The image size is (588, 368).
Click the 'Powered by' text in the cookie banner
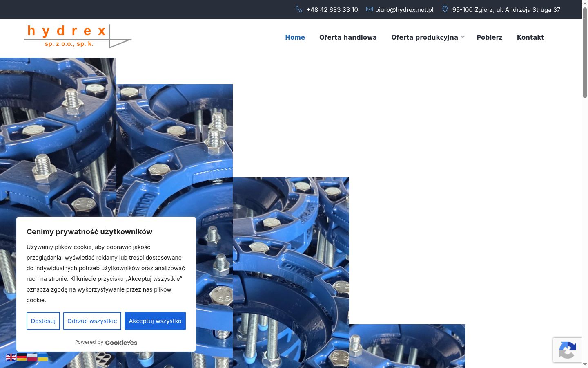coord(89,342)
